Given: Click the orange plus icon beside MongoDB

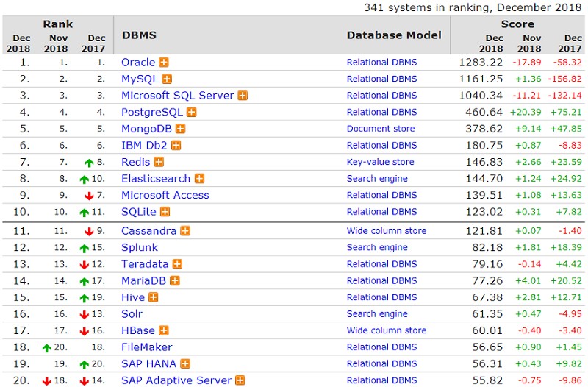Looking at the screenshot, I should (x=180, y=129).
